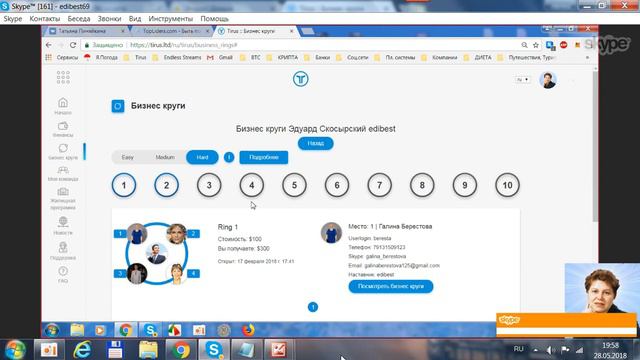
Task: Open Жилищная программа sidebar item
Action: tap(63, 199)
